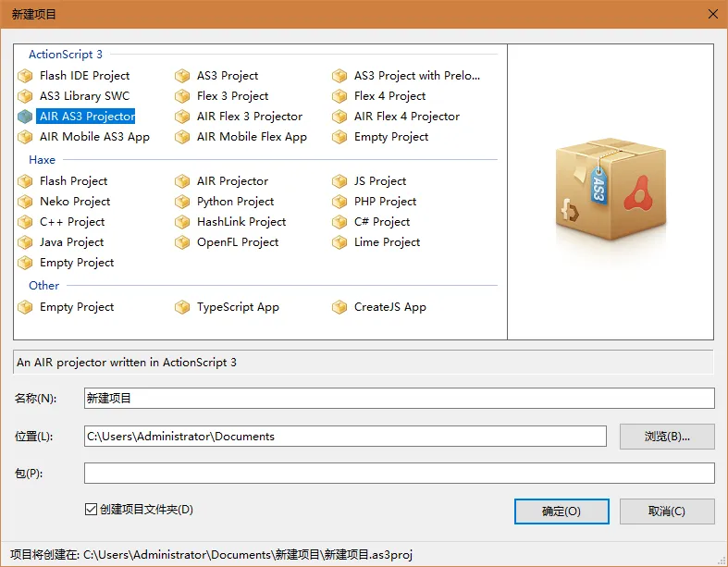This screenshot has height=567, width=728.
Task: Close the 新建项目 dialog window
Action: [712, 14]
